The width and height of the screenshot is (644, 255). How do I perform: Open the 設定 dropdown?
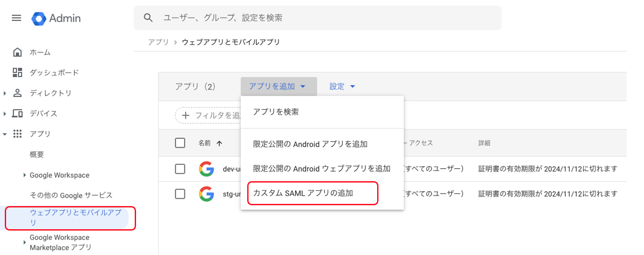coord(342,86)
